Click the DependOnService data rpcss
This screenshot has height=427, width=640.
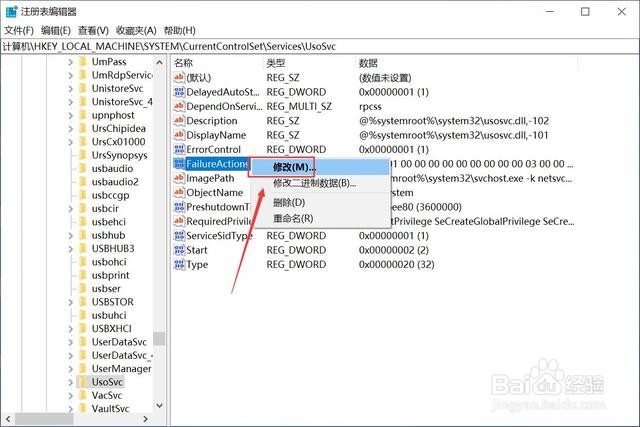point(370,107)
